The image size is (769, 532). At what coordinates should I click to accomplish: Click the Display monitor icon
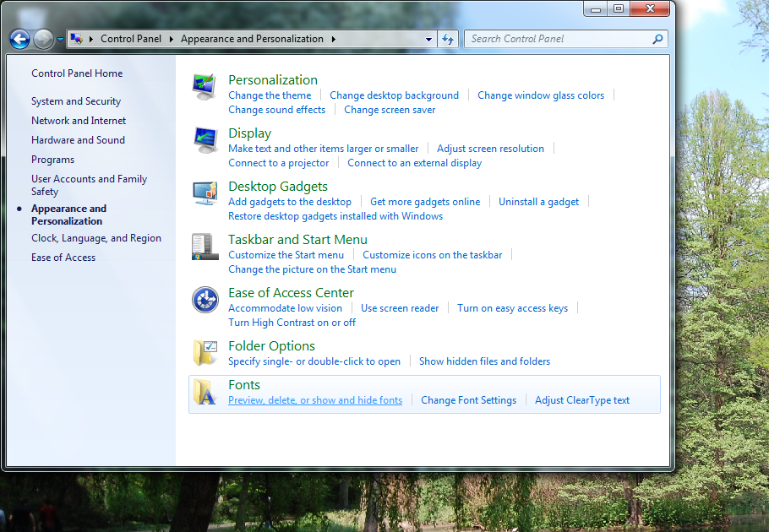[x=205, y=139]
